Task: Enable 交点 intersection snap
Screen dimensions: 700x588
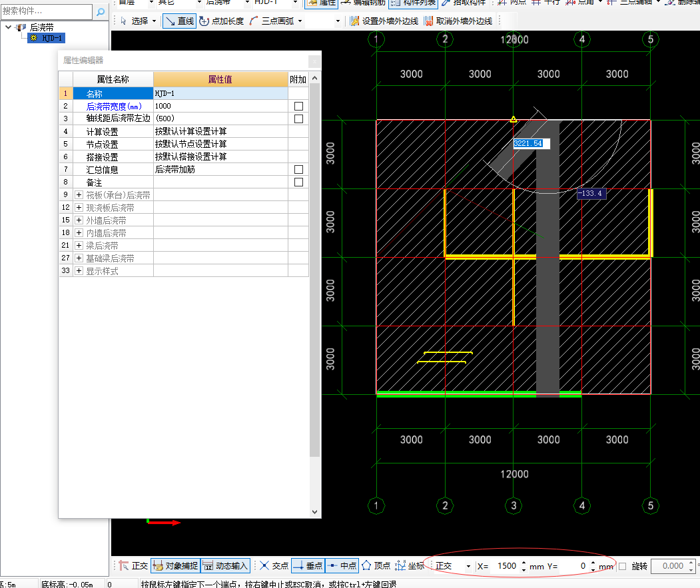Action: point(274,565)
